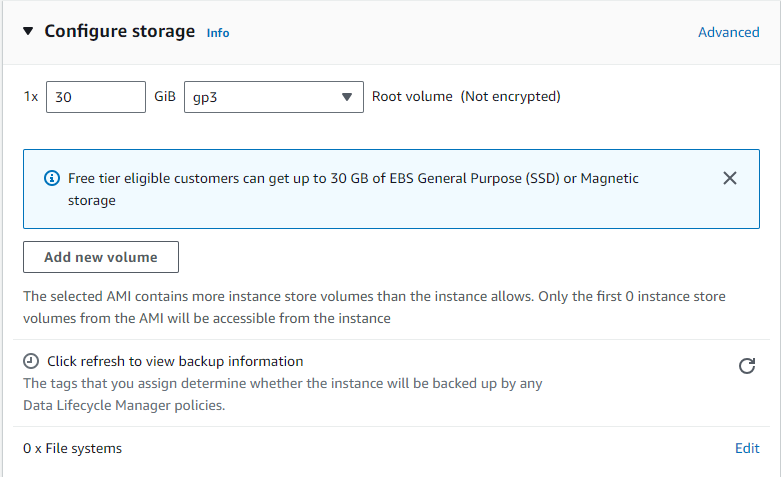Click the info icon in free tier banner
The height and width of the screenshot is (477, 781).
click(x=51, y=178)
